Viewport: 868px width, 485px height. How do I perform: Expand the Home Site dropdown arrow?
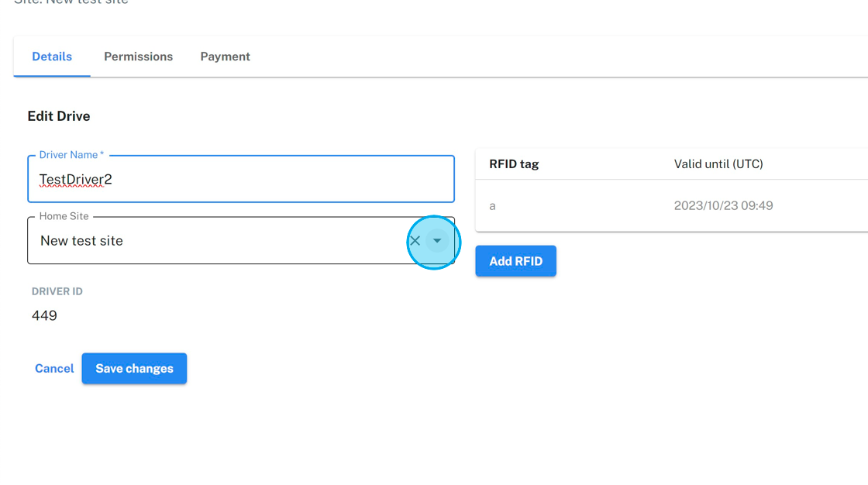(x=437, y=241)
